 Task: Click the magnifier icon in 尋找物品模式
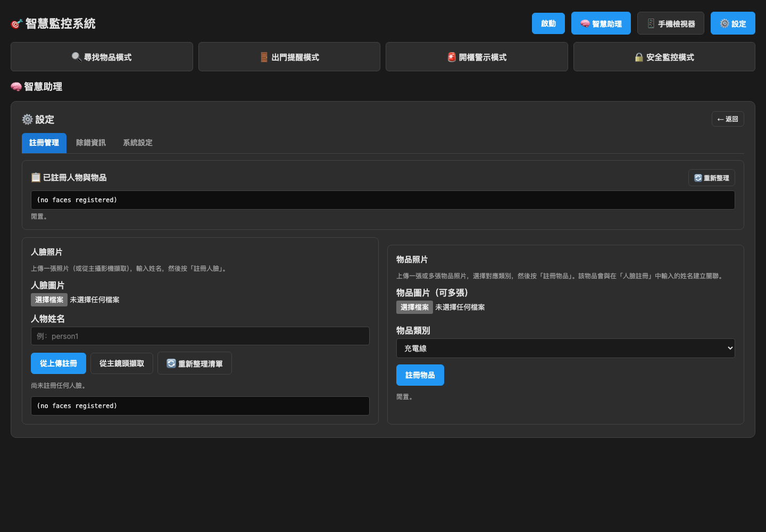pyautogui.click(x=77, y=57)
